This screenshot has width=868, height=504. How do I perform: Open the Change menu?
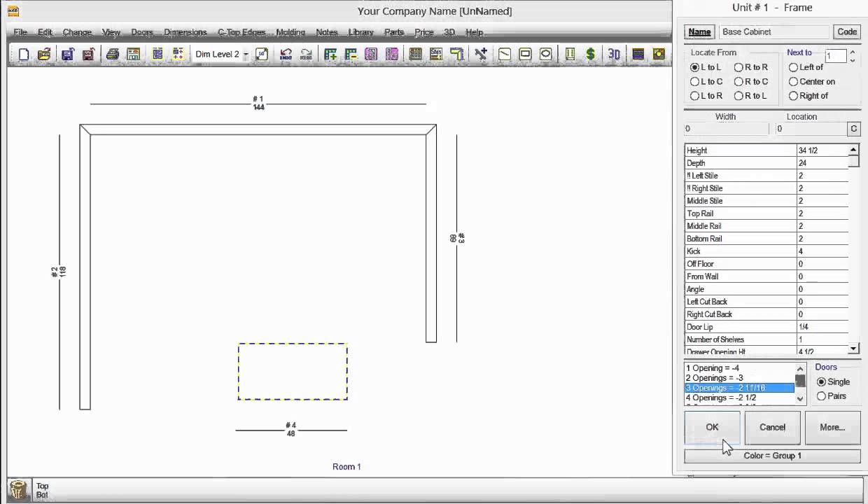77,32
